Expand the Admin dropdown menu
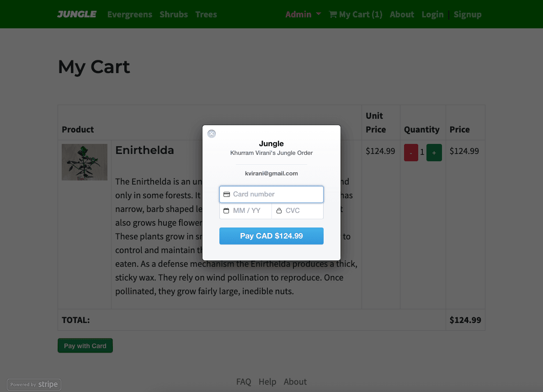Image resolution: width=543 pixels, height=392 pixels. 303,14
